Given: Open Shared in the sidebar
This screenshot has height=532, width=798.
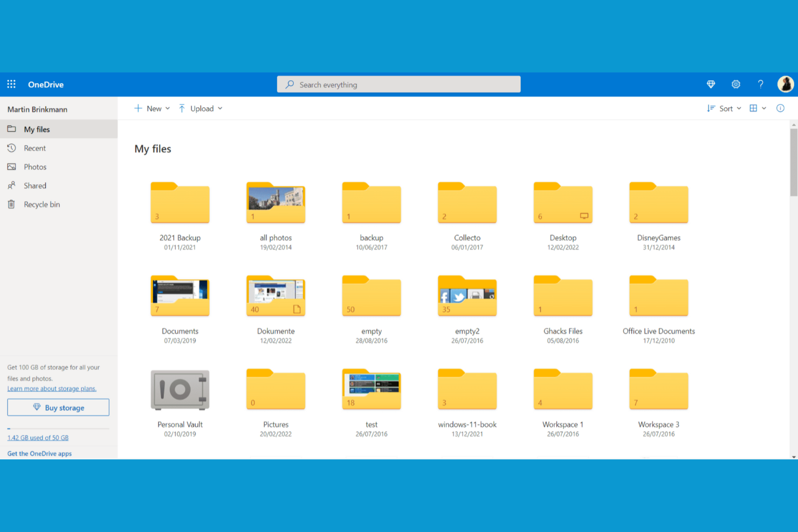Looking at the screenshot, I should click(x=59, y=185).
